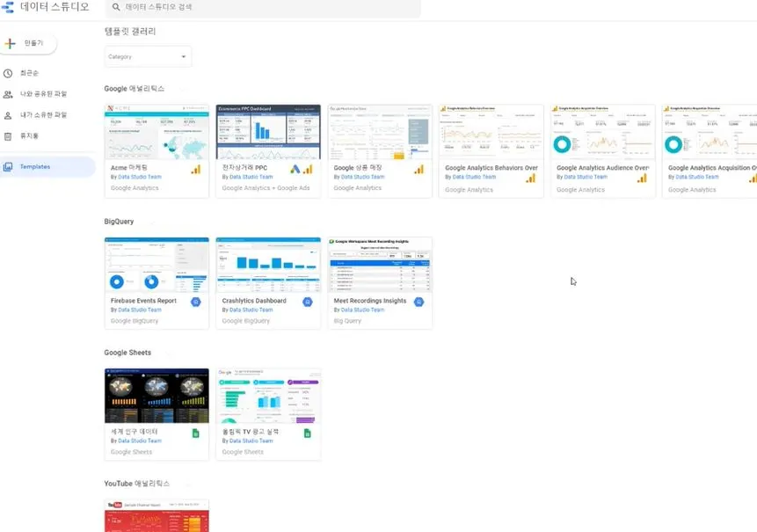Click Sheets icon on Olympics TV card
Image resolution: width=757 pixels, height=532 pixels.
pyautogui.click(x=307, y=434)
